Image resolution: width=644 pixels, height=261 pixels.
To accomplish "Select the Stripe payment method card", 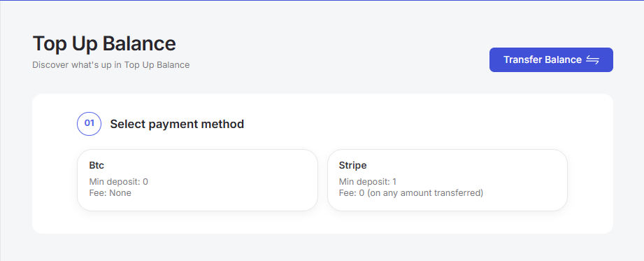I will (448, 180).
